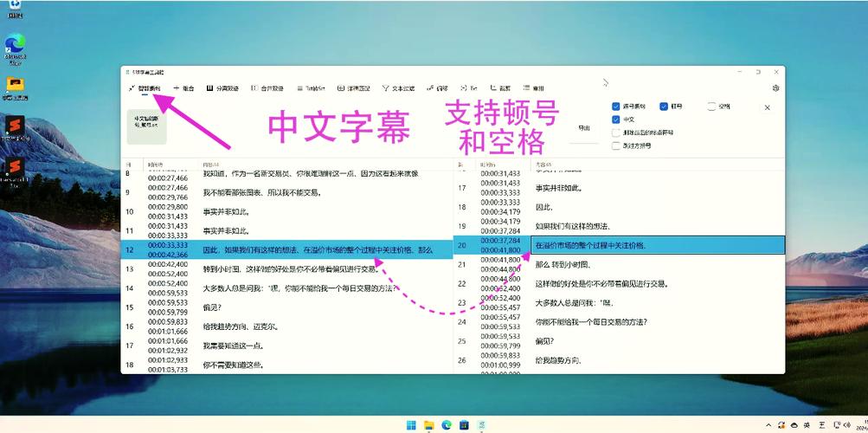
Task: Select left table row '我需要知道这一点。'
Action: coord(286,346)
